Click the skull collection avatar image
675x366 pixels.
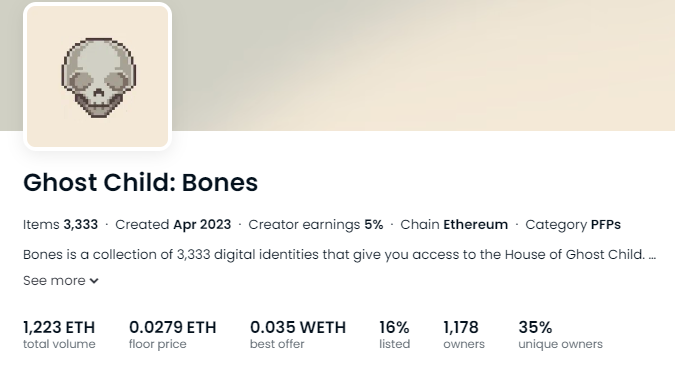pos(98,76)
